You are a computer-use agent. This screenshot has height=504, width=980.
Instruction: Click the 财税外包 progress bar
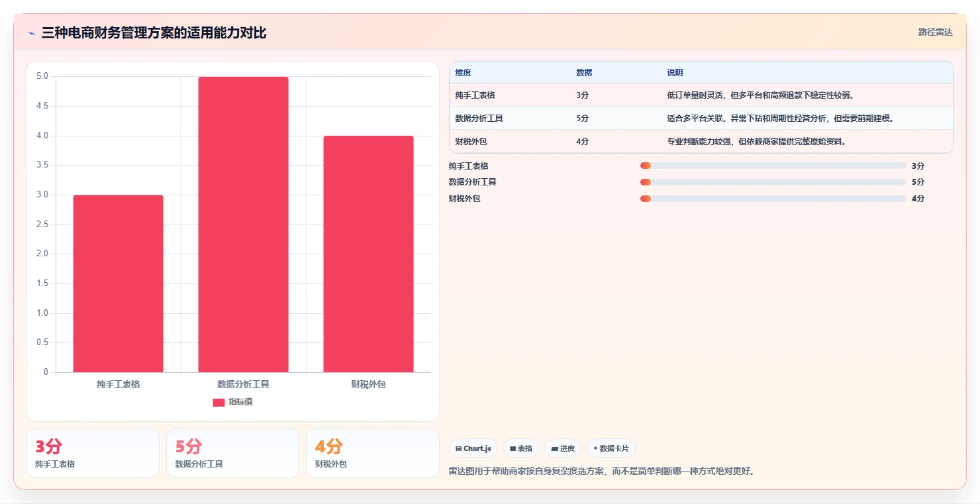coord(773,198)
